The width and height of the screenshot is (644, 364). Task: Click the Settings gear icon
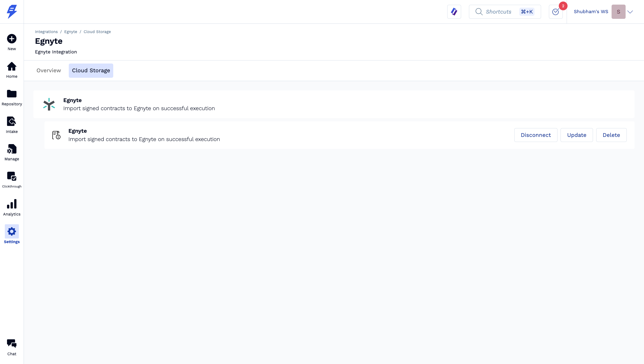click(12, 231)
